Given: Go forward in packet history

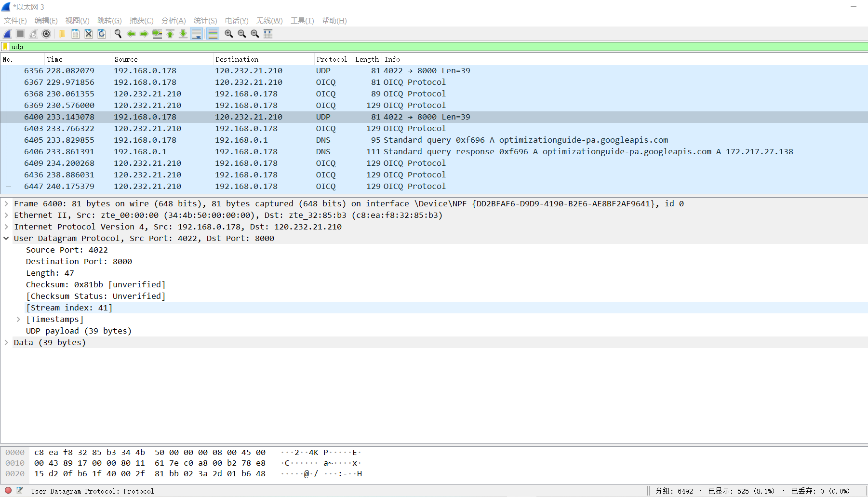Looking at the screenshot, I should coord(144,34).
